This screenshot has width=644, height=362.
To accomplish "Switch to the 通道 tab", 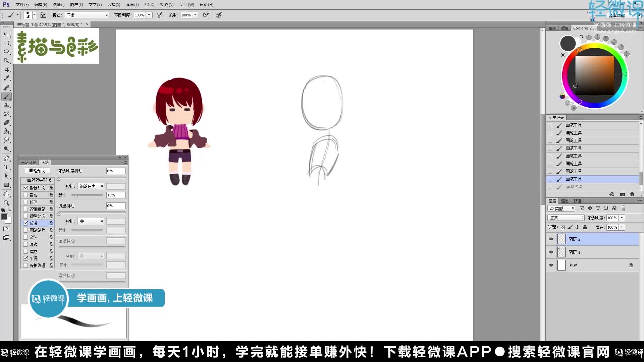I will pos(565,200).
